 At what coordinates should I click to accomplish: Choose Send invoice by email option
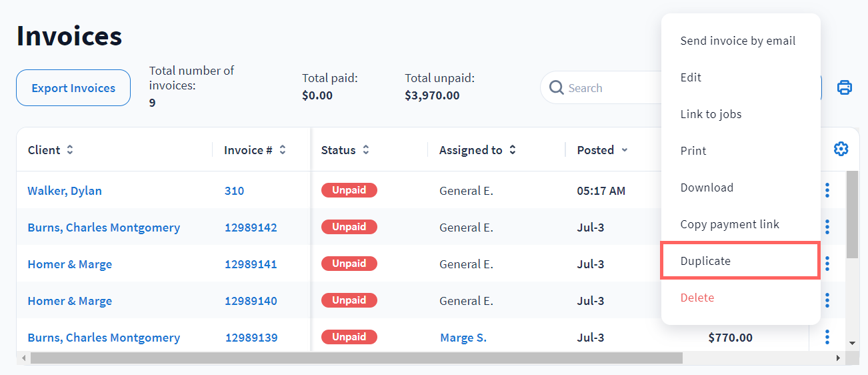point(737,41)
